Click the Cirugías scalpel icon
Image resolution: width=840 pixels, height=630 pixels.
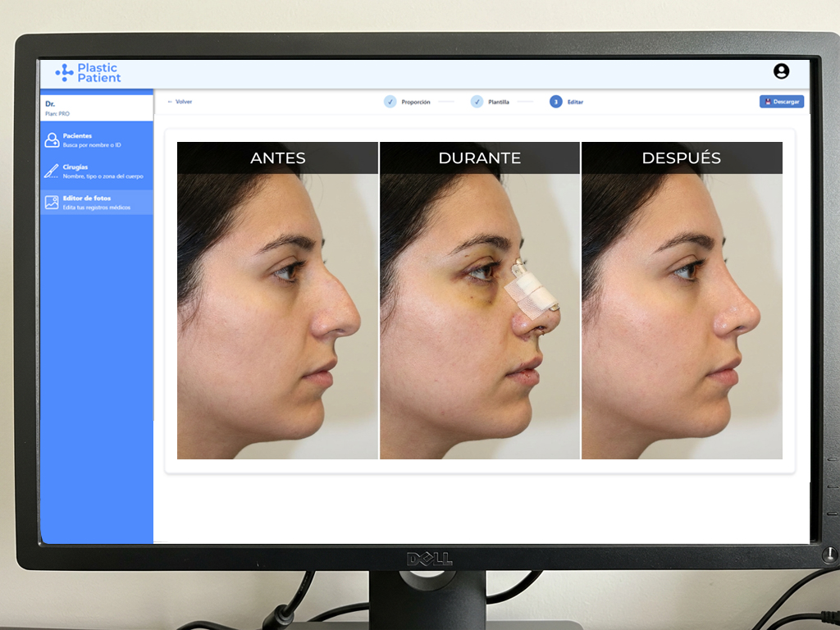pos(52,171)
